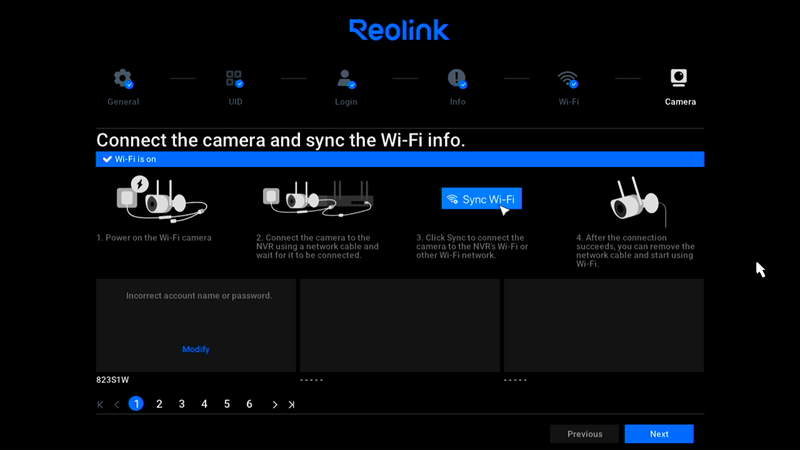The height and width of the screenshot is (450, 800).
Task: Click the 'Wi-Fi is on' status text
Action: (x=135, y=159)
